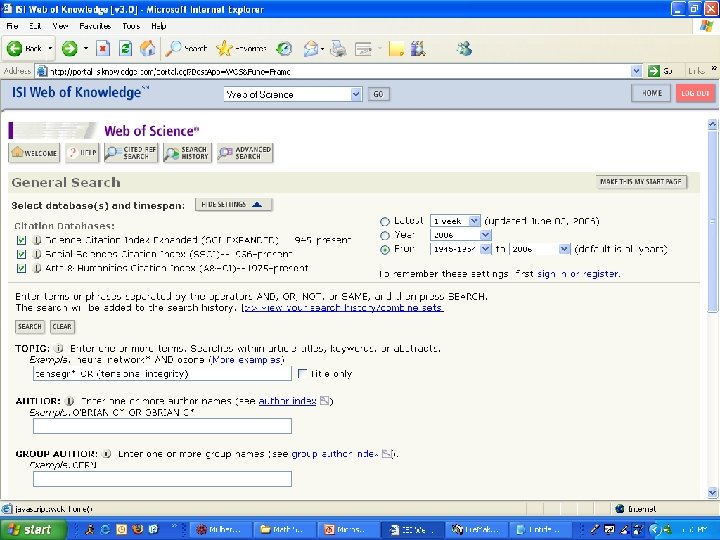Click the CLEAR button
The width and height of the screenshot is (720, 540).
[x=62, y=326]
